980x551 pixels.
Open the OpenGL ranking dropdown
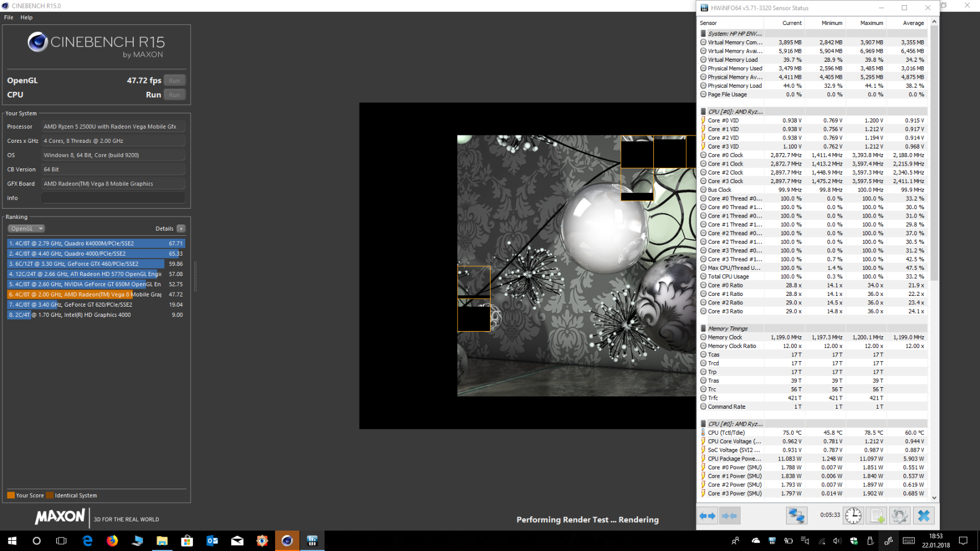coord(26,228)
